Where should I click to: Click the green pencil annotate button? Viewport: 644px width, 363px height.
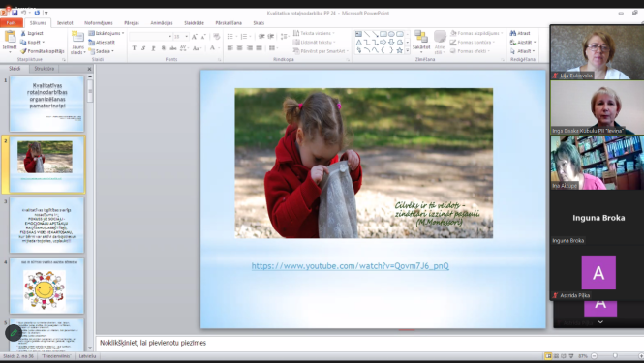pos(14,333)
